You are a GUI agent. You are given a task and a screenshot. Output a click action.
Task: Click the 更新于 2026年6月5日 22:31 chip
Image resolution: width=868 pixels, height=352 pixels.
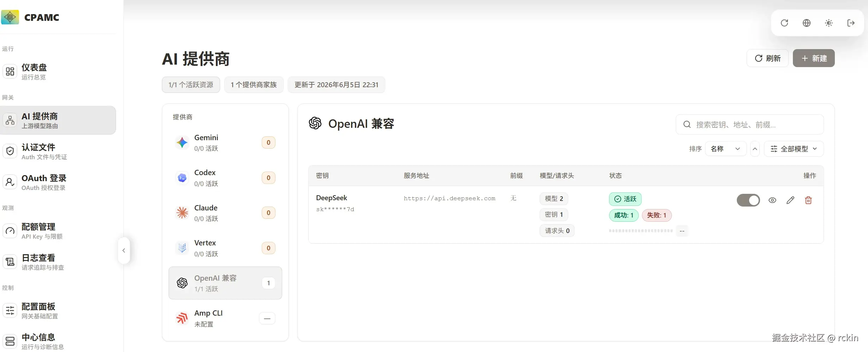coord(336,85)
